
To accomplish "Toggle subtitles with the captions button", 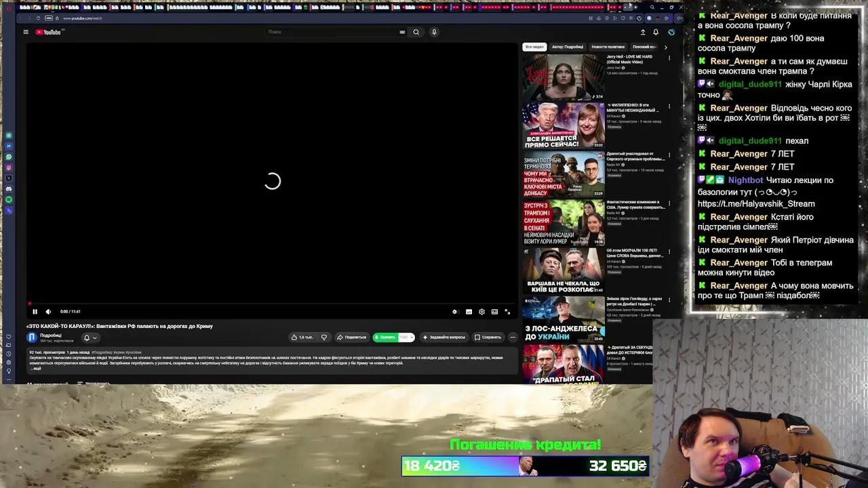I will 469,312.
